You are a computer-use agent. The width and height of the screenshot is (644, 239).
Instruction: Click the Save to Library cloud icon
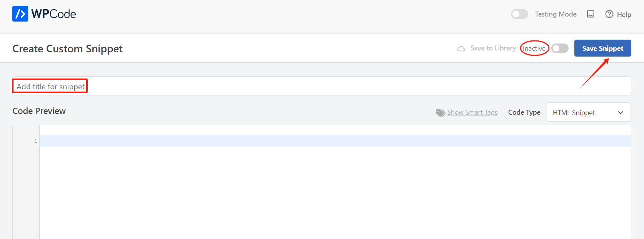click(x=461, y=49)
